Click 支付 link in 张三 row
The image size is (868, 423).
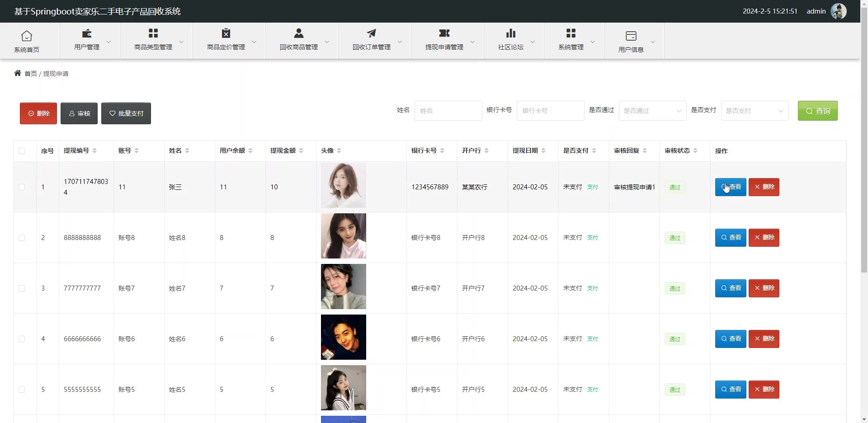592,187
